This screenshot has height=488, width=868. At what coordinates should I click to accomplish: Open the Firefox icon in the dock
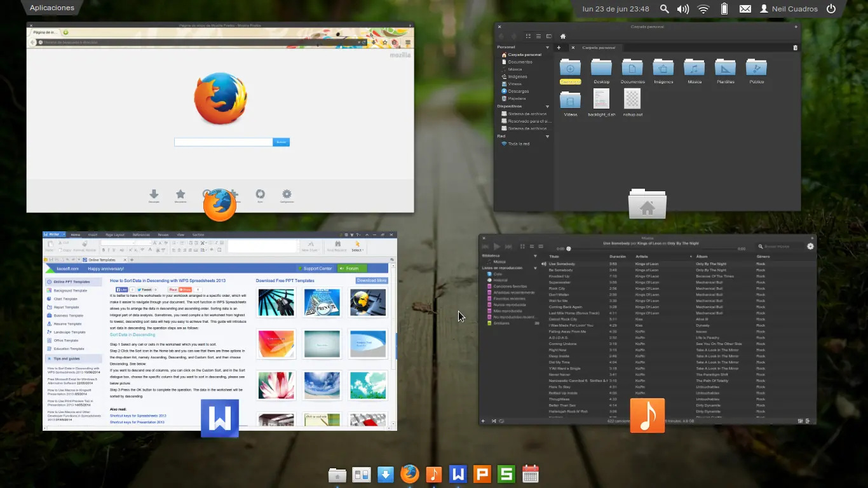click(x=410, y=474)
